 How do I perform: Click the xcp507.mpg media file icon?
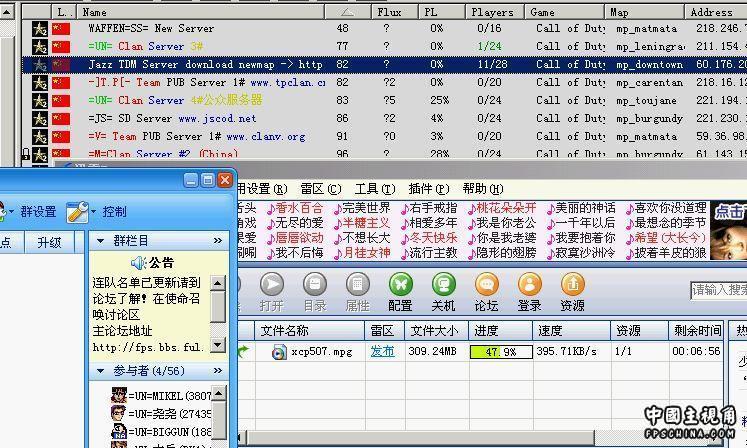(x=279, y=352)
